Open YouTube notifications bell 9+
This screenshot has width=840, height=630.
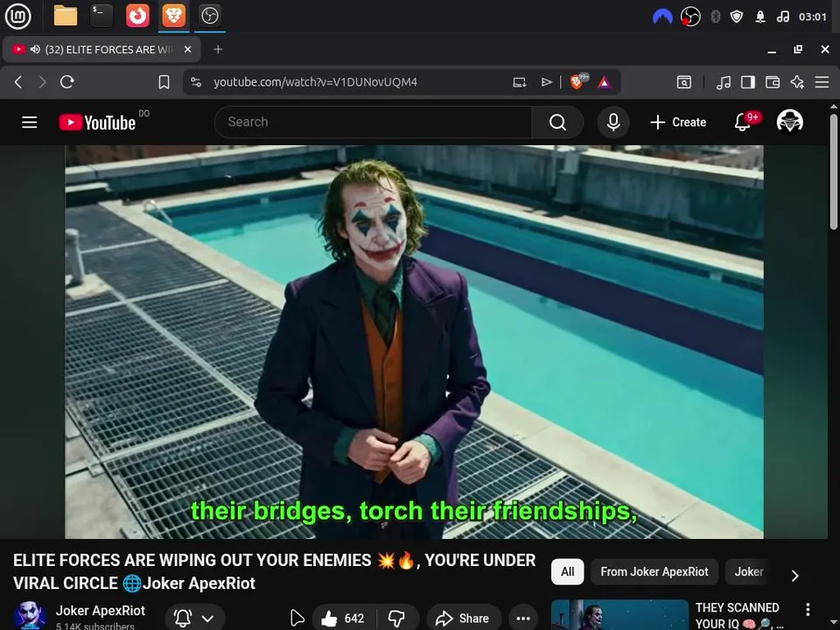(743, 122)
